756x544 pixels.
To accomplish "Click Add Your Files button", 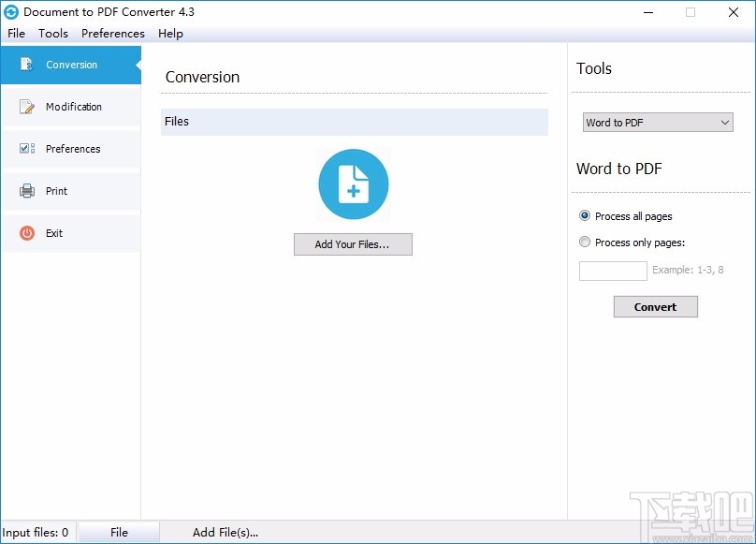I will pyautogui.click(x=353, y=244).
